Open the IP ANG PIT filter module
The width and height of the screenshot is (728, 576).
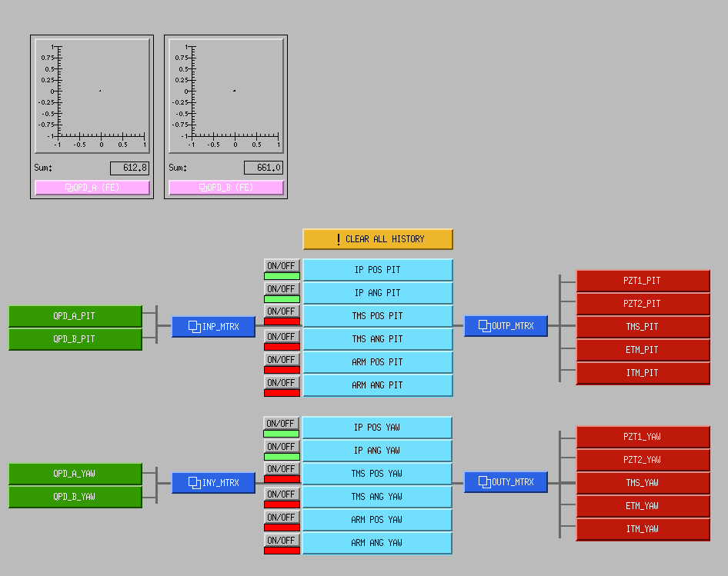pyautogui.click(x=378, y=293)
